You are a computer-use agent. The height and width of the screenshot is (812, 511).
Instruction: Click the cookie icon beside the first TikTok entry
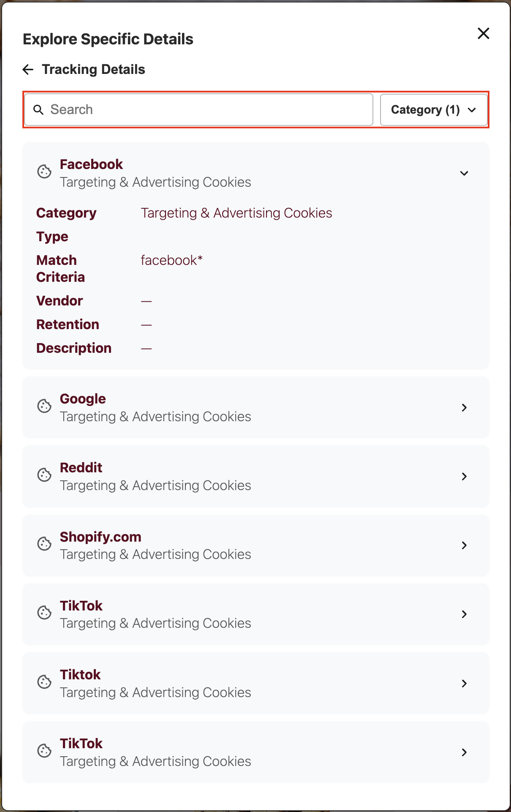pos(44,613)
